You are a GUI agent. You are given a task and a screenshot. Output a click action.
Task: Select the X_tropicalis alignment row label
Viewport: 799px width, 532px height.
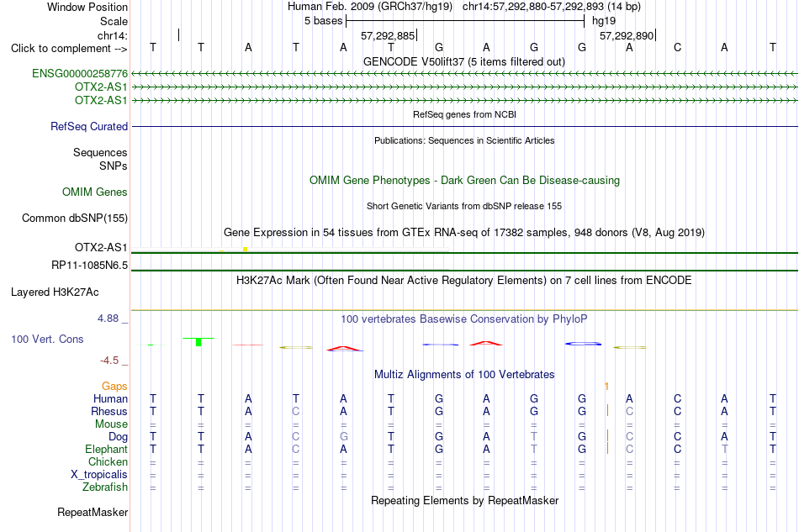99,475
